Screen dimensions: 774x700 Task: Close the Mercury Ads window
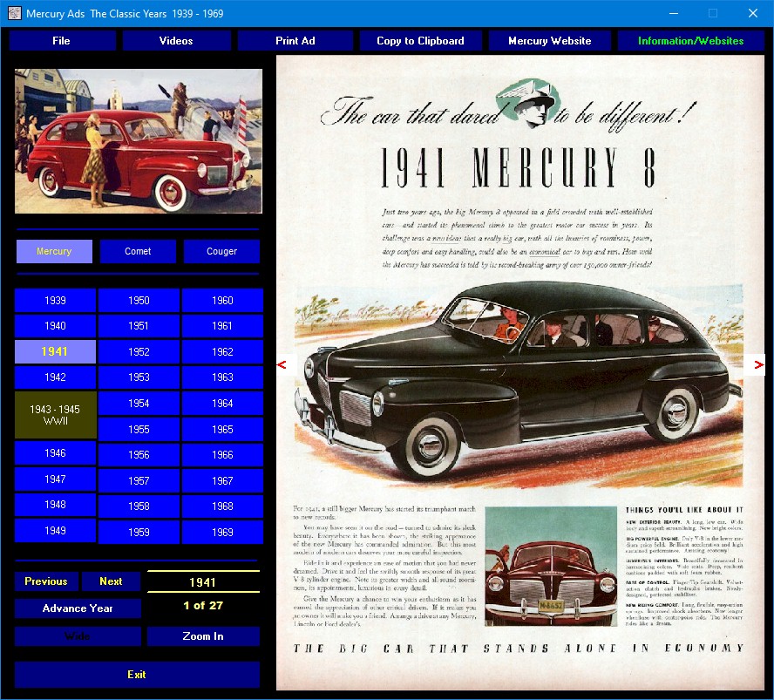[753, 13]
